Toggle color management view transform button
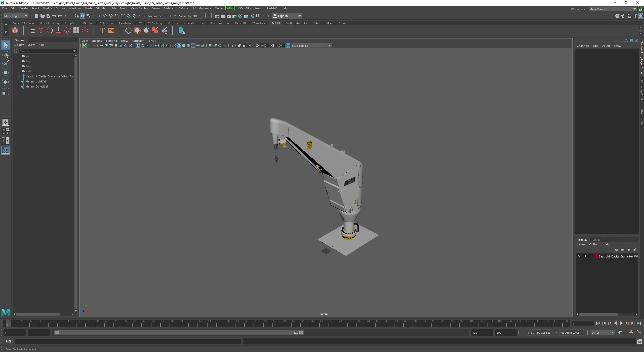This screenshot has width=644, height=352. [288, 46]
